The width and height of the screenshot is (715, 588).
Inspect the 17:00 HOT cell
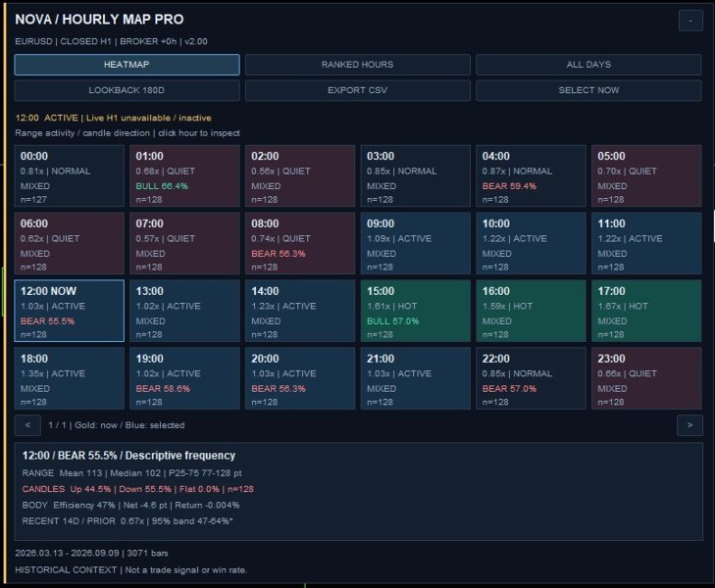pos(646,311)
